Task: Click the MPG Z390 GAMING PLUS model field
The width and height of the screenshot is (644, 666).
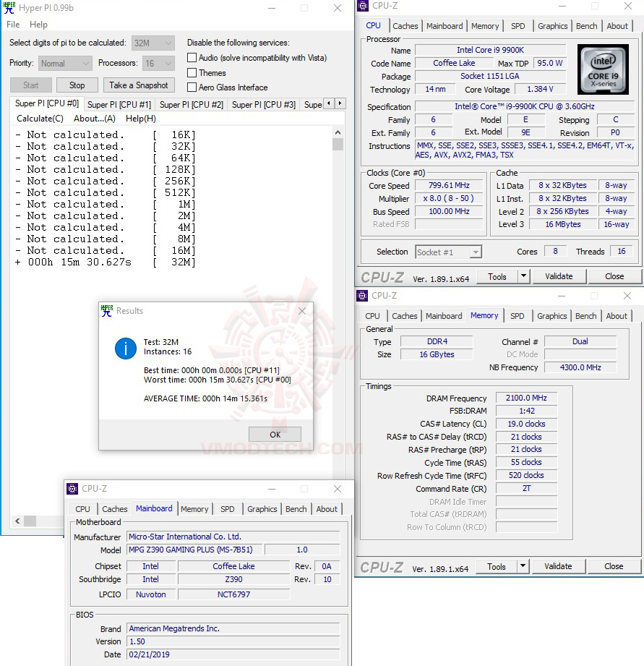Action: (x=194, y=550)
